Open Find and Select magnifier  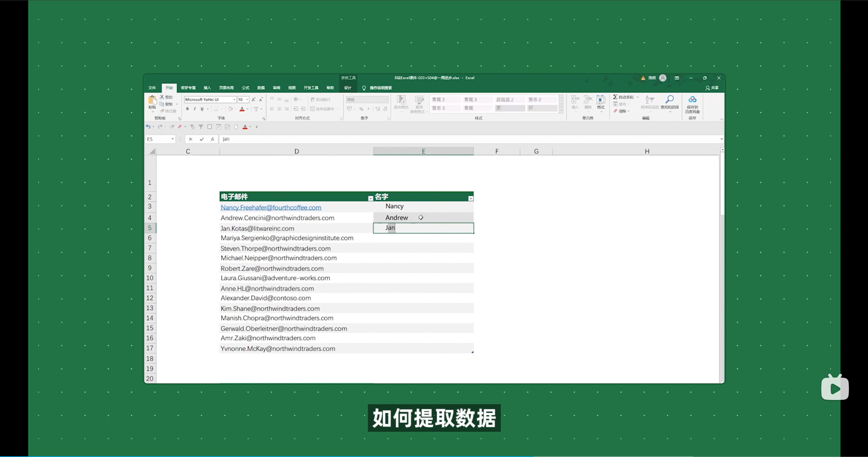point(669,100)
